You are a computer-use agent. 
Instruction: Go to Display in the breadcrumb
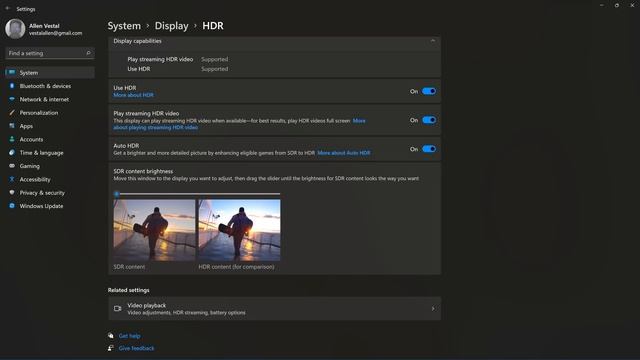[x=171, y=26]
